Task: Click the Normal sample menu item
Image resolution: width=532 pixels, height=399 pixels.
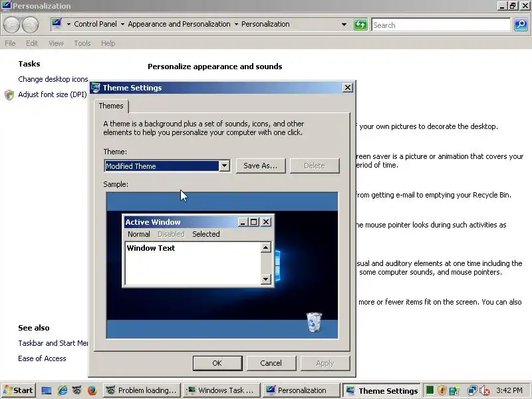Action: (139, 234)
